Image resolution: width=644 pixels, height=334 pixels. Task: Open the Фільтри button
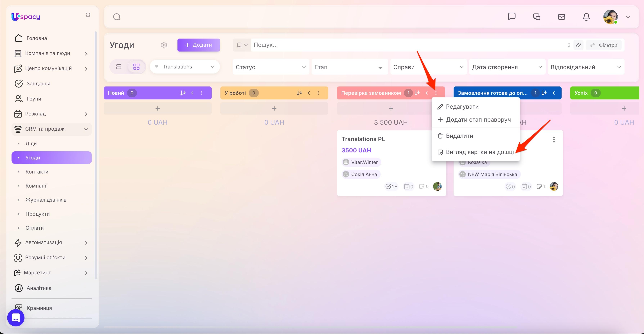[x=604, y=45]
